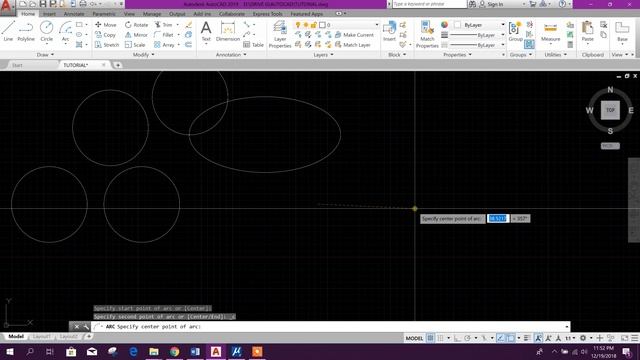Screen dimensions: 640x360
Task: Open the Circle tool dropdown arrow
Action: [47, 43]
